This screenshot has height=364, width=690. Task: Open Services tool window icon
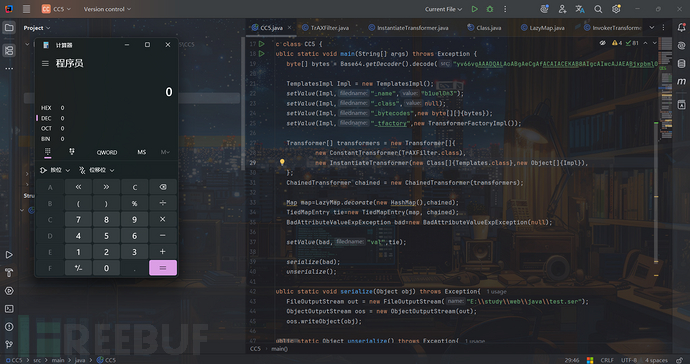(9, 290)
